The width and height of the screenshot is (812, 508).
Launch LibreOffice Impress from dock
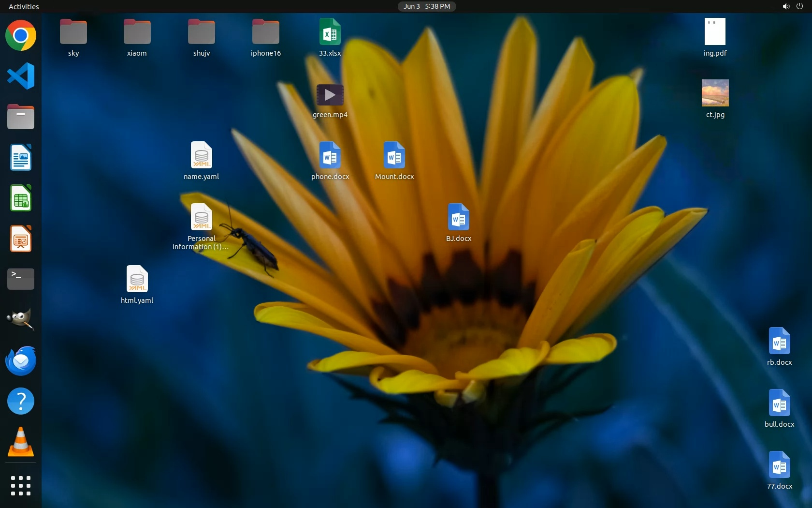click(21, 239)
